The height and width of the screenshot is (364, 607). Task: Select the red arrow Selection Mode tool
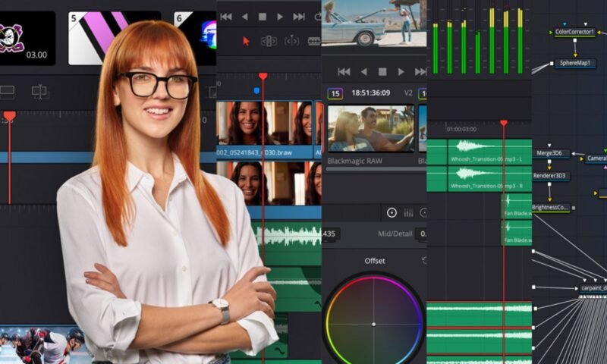(x=246, y=41)
